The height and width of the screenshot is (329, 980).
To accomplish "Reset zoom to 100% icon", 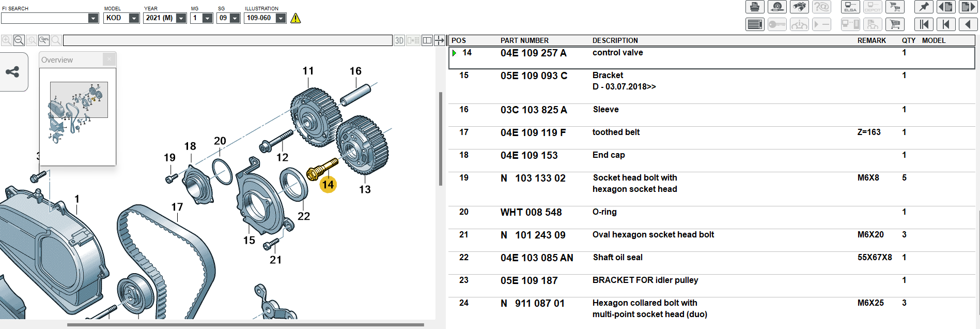I will (44, 40).
